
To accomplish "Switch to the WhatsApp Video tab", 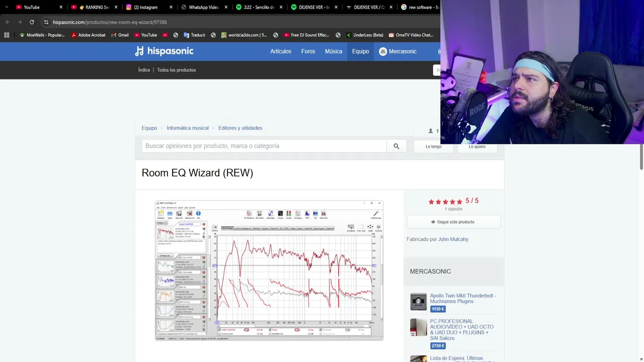I will pos(203,7).
